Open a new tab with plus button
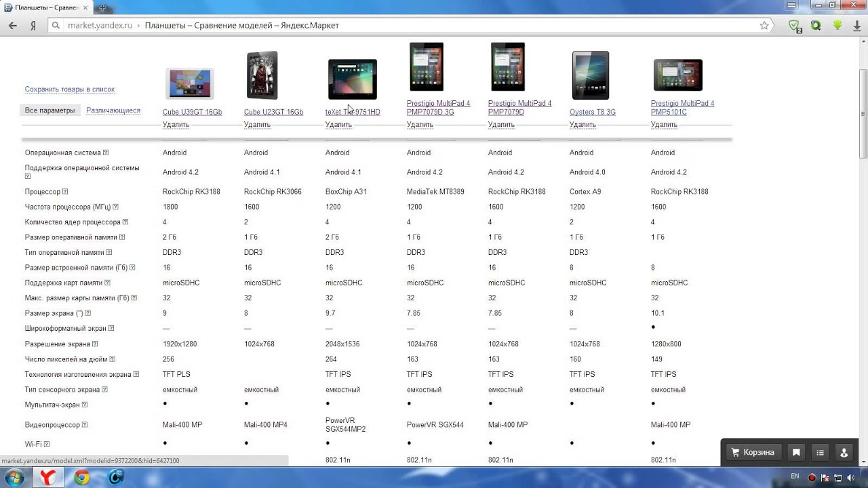 pos(102,7)
